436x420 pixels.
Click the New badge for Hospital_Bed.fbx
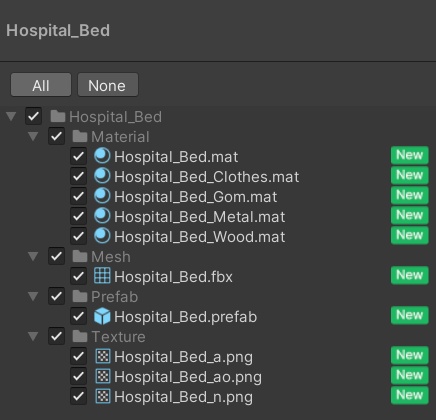[410, 275]
